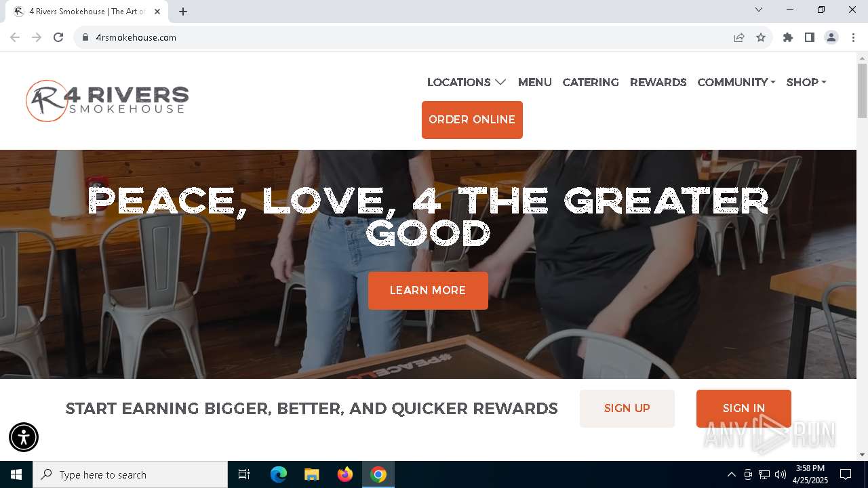The image size is (868, 488).
Task: Expand the Community dropdown menu
Action: (x=736, y=82)
